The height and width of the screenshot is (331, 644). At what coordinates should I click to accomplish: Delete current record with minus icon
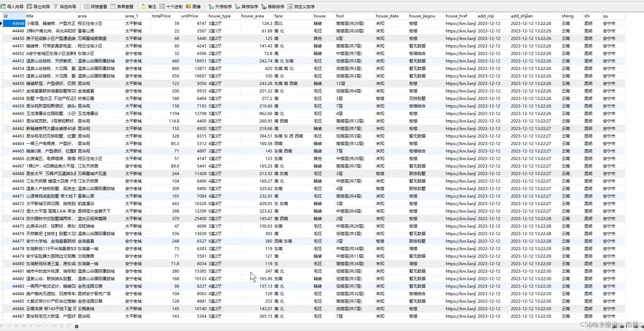pyautogui.click(x=39, y=326)
